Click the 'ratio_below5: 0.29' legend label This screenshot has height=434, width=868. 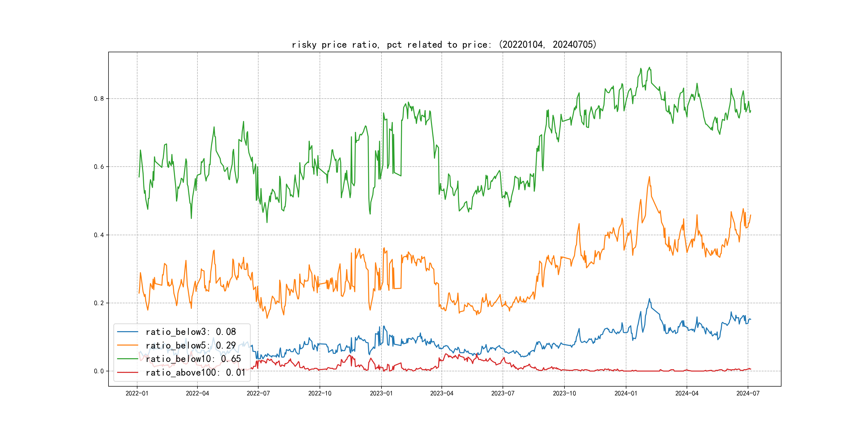[x=191, y=345]
